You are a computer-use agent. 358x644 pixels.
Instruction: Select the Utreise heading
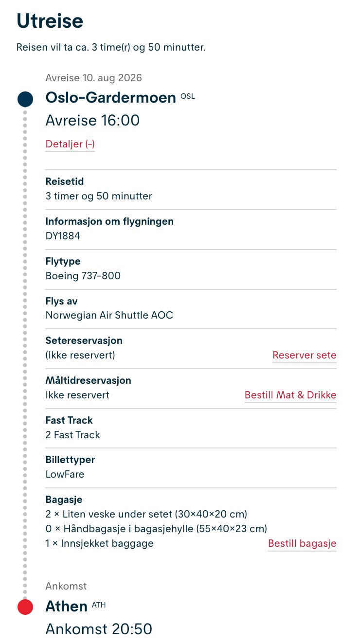[x=50, y=21]
